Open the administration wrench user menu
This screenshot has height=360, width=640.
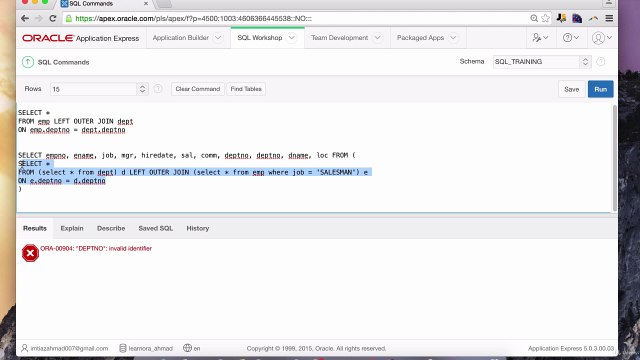tap(540, 38)
